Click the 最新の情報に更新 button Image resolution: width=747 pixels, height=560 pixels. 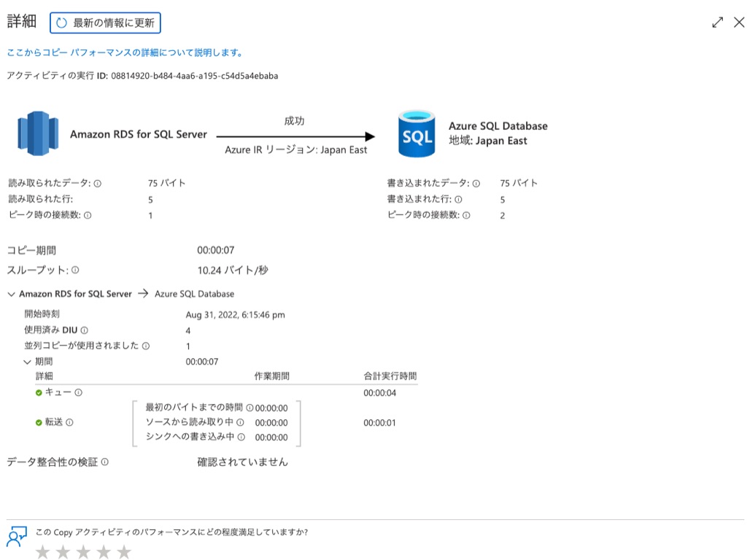(104, 23)
